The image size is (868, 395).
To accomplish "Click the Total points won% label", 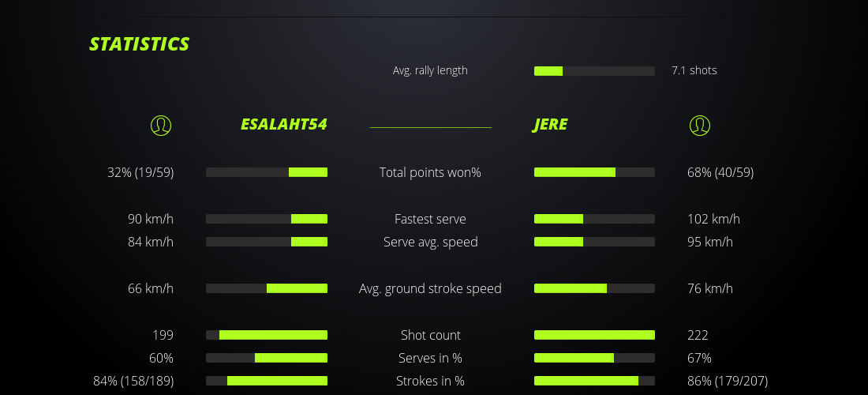I will (430, 172).
